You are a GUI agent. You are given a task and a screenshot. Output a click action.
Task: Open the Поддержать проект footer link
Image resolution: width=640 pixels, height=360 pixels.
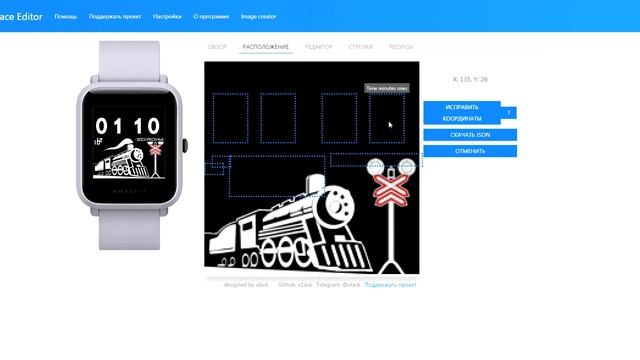click(390, 285)
